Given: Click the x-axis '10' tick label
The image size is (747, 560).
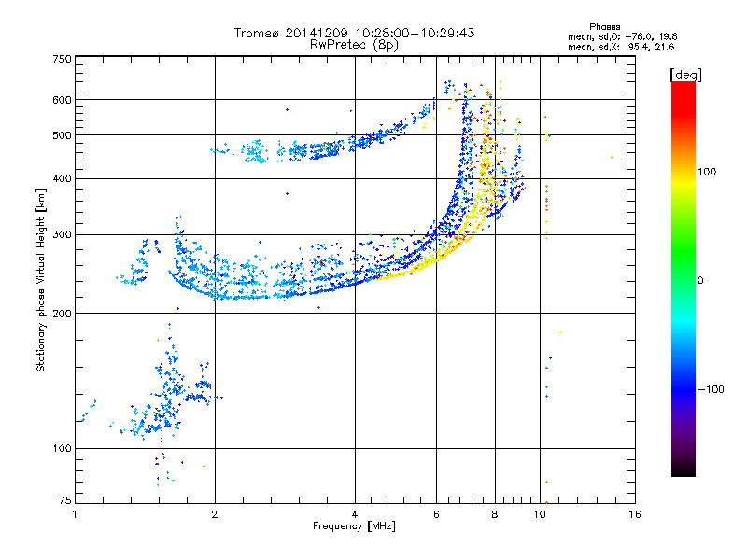Looking at the screenshot, I should (x=540, y=514).
